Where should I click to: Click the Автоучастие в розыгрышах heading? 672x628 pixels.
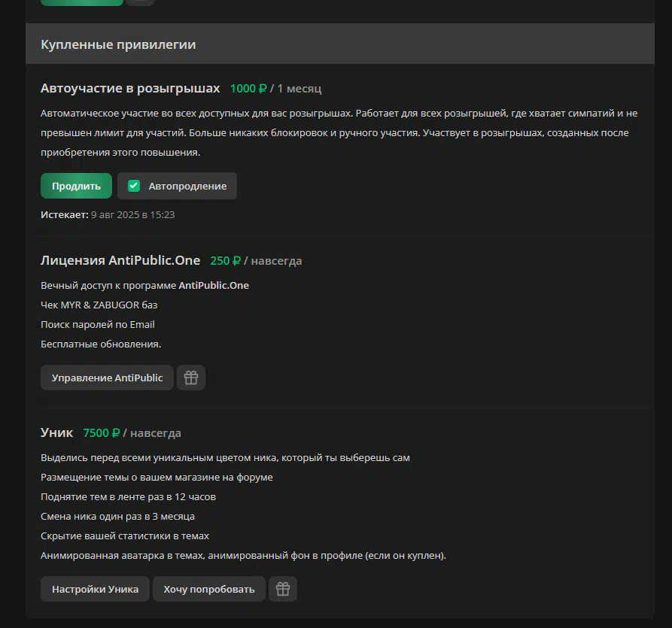[x=130, y=88]
